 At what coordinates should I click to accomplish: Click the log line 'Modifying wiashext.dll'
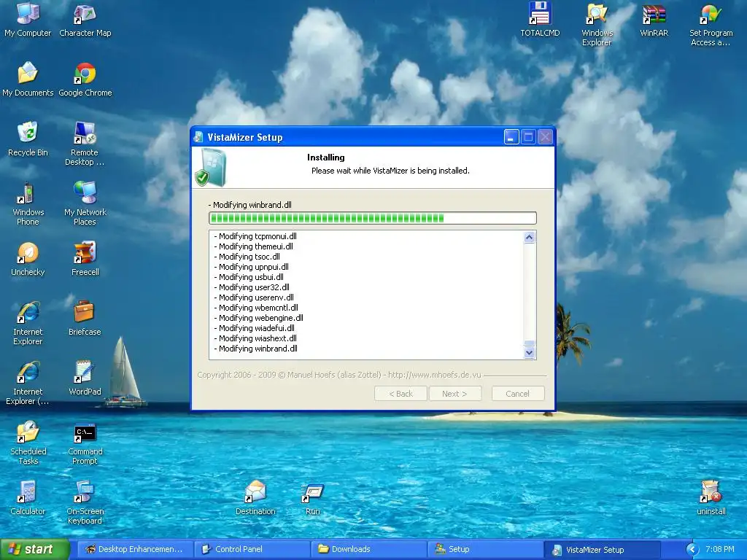[255, 338]
